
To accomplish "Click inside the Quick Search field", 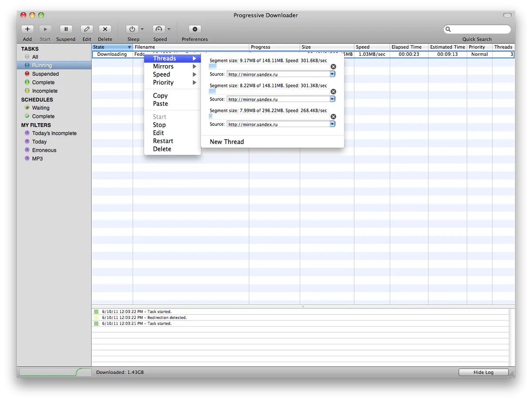I will tap(477, 29).
